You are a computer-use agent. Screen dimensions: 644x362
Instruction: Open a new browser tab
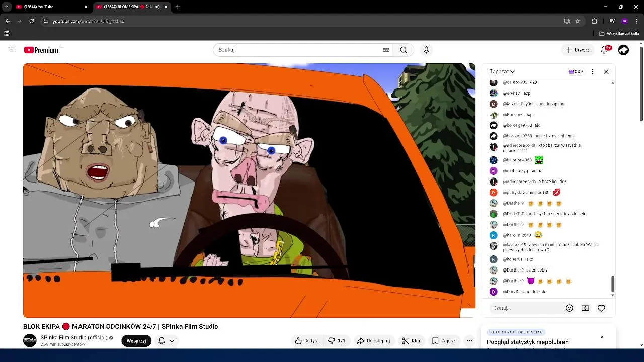click(x=178, y=7)
